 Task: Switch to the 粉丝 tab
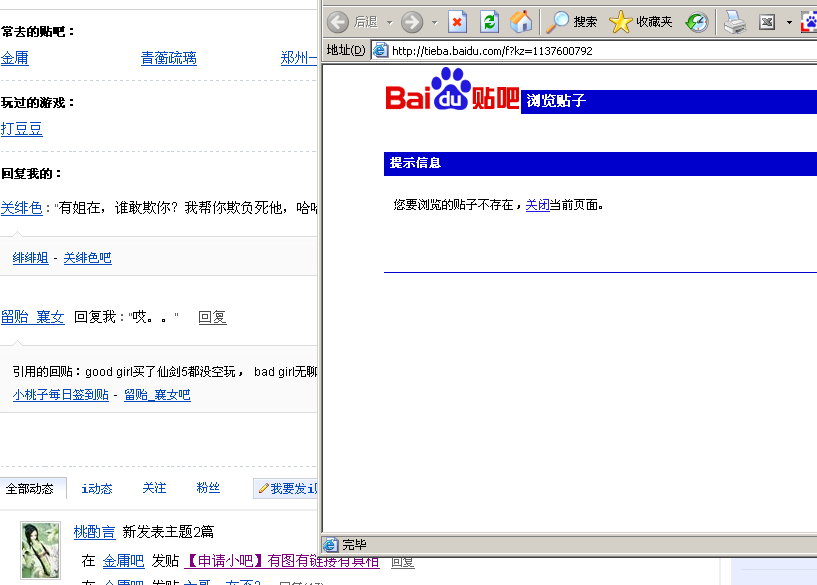point(208,488)
